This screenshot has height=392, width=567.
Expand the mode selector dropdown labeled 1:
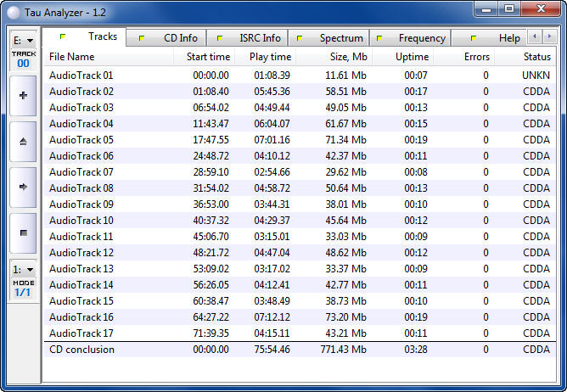pos(23,269)
